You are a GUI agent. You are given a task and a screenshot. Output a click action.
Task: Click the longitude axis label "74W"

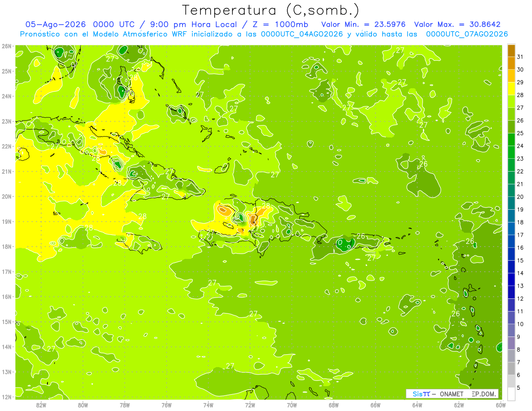coord(208,405)
